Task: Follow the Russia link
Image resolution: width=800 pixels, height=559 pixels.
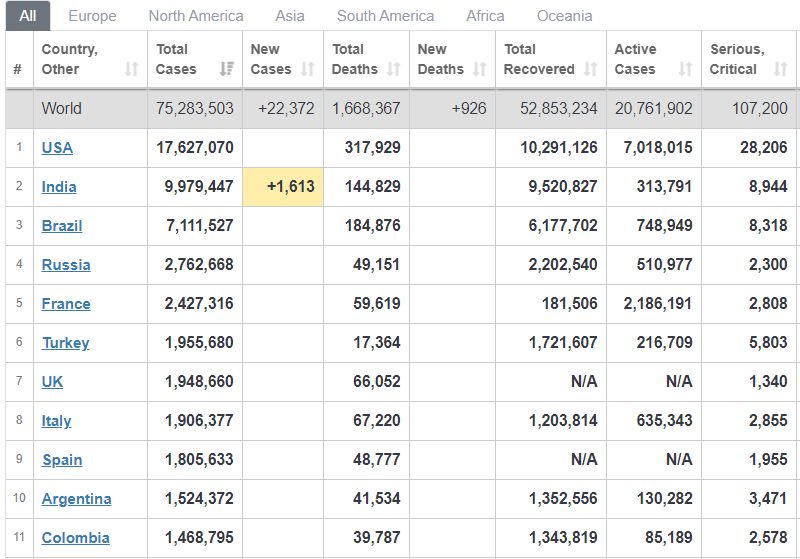Action: (66, 265)
